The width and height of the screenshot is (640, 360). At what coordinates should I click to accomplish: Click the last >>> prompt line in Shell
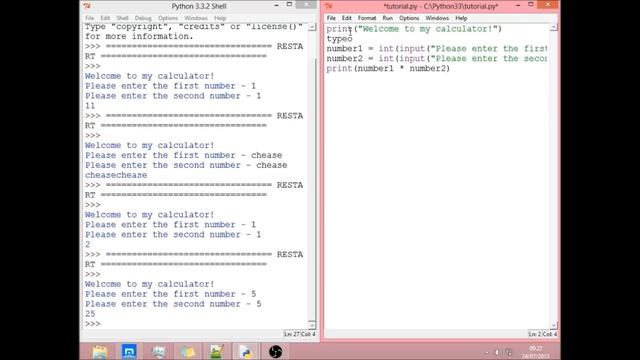[x=93, y=324]
